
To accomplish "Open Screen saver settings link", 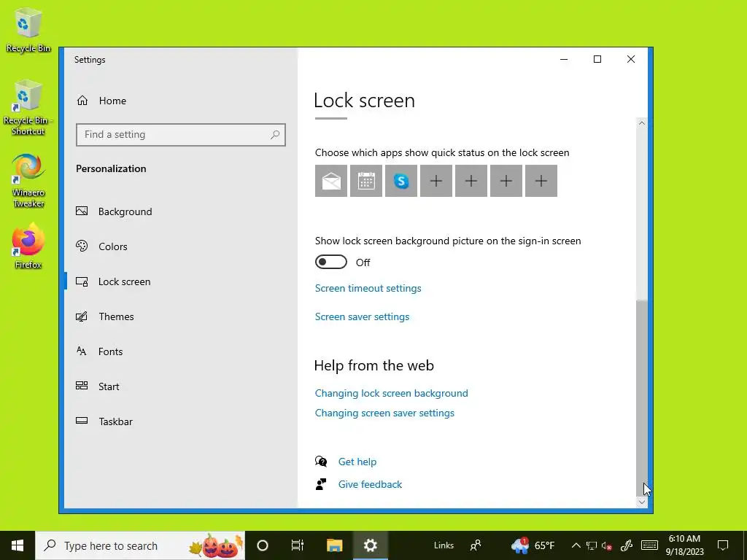I will pyautogui.click(x=362, y=316).
